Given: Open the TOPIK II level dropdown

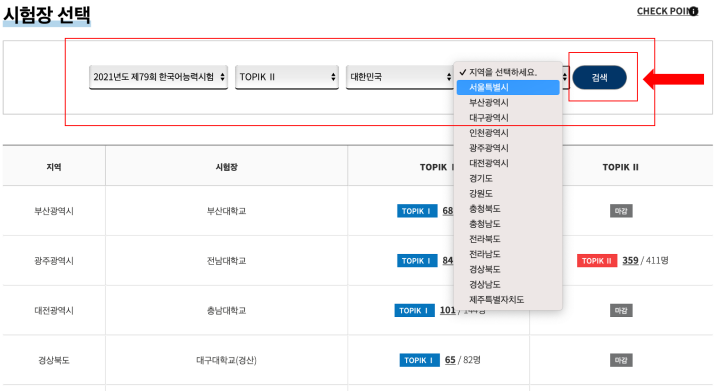Looking at the screenshot, I should (x=287, y=77).
